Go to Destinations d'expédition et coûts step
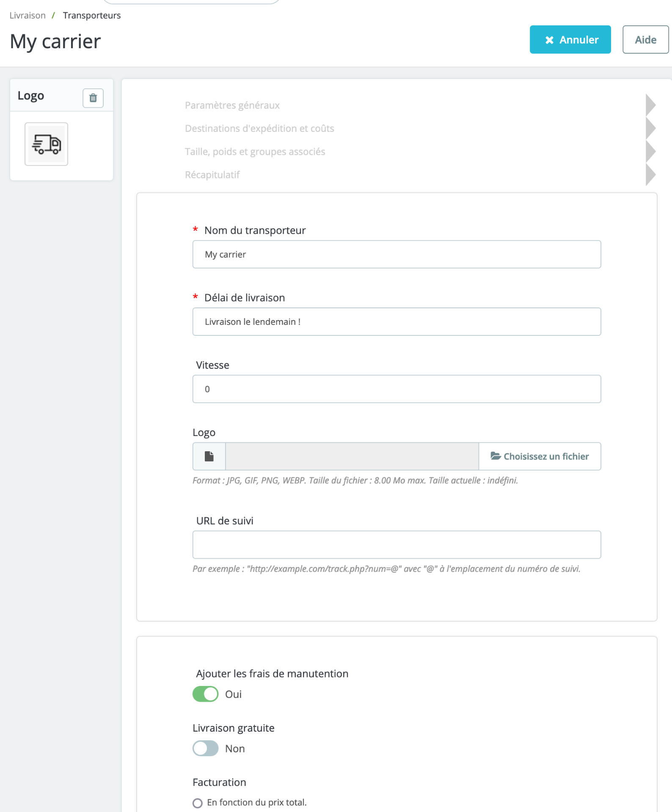672x812 pixels. click(259, 129)
